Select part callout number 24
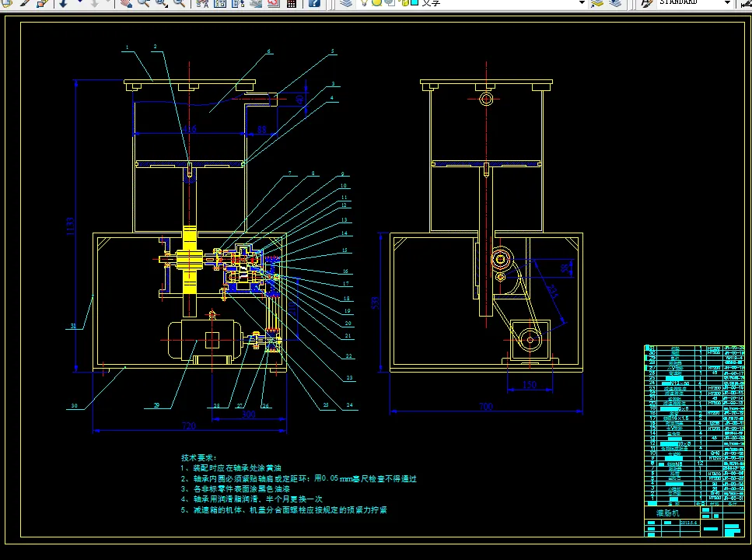Image resolution: width=752 pixels, height=560 pixels. pyautogui.click(x=350, y=405)
